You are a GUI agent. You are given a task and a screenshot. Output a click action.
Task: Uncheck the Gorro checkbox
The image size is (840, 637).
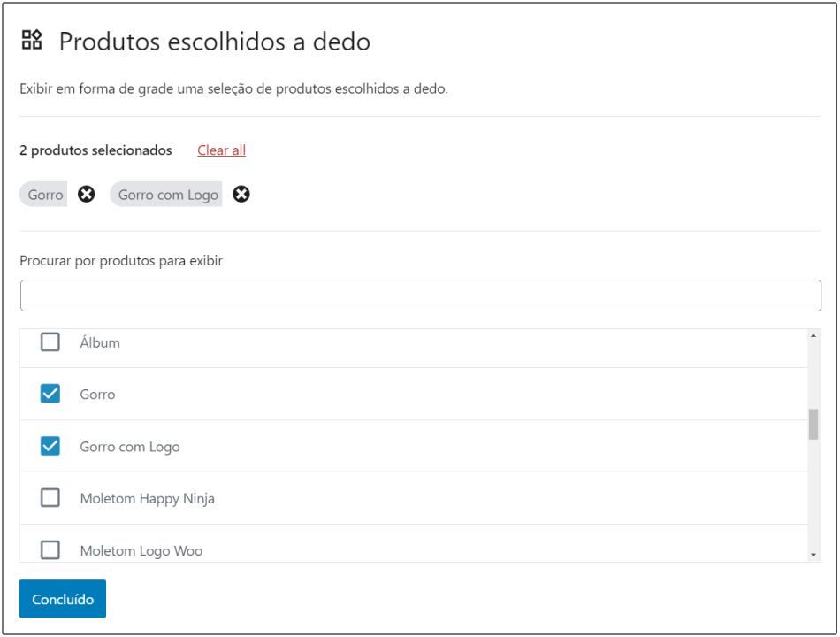[50, 395]
